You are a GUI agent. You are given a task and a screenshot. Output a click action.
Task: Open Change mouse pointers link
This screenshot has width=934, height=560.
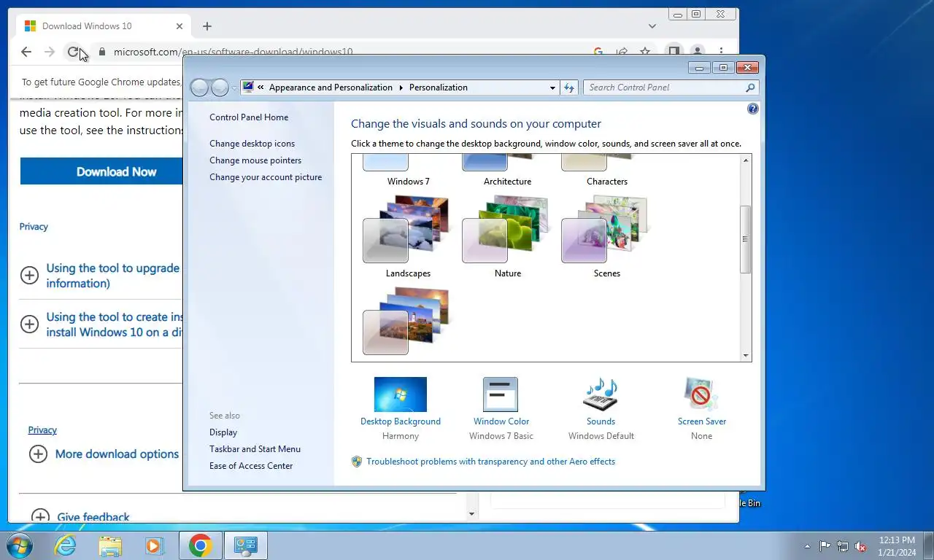[255, 160]
